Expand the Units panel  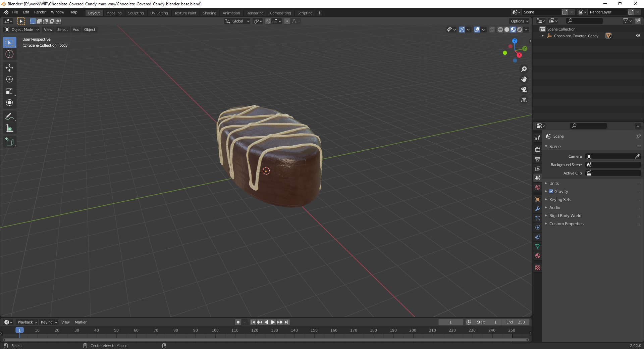pyautogui.click(x=554, y=183)
